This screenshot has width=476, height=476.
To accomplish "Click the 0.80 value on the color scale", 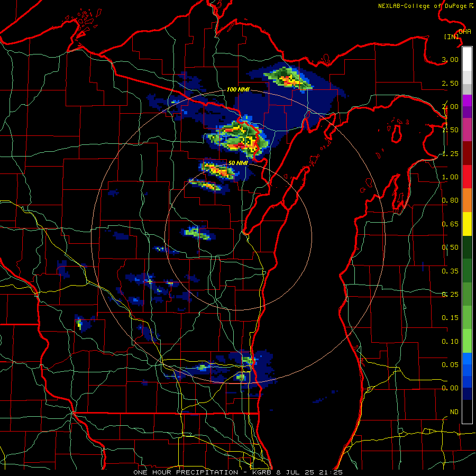I will (450, 200).
